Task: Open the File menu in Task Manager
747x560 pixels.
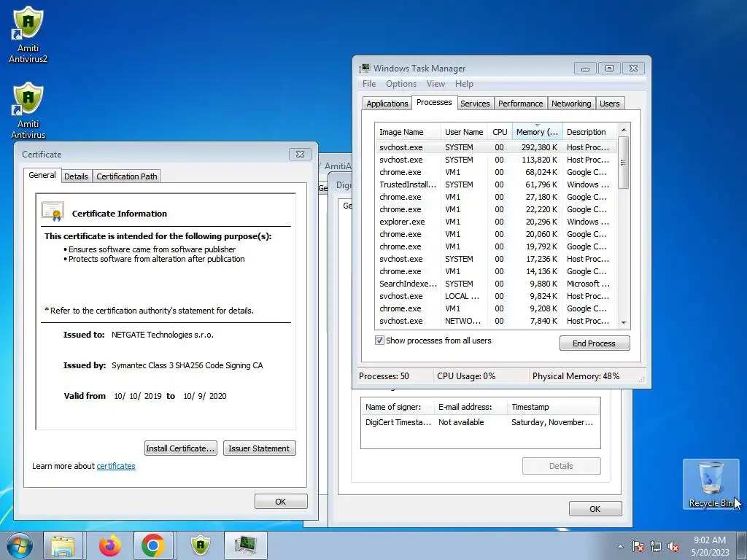Action: (368, 84)
